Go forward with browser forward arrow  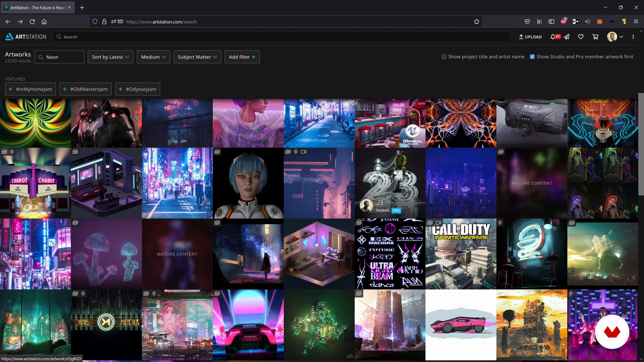pyautogui.click(x=20, y=22)
